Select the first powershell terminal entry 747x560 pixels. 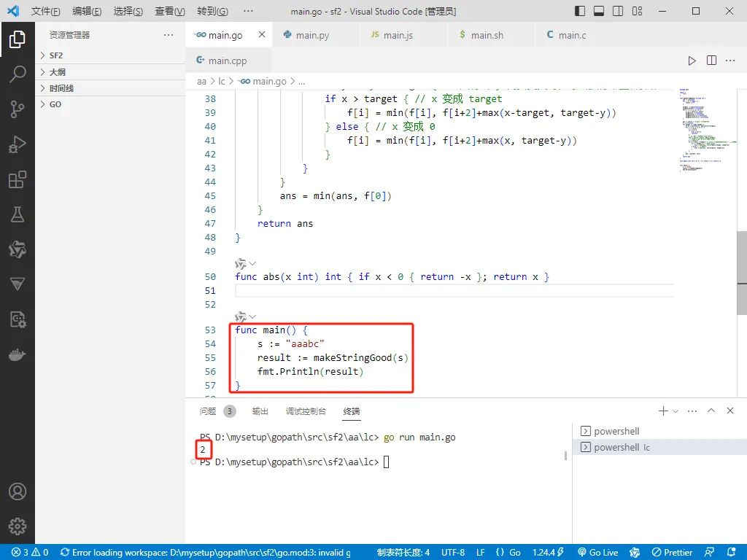(659, 431)
